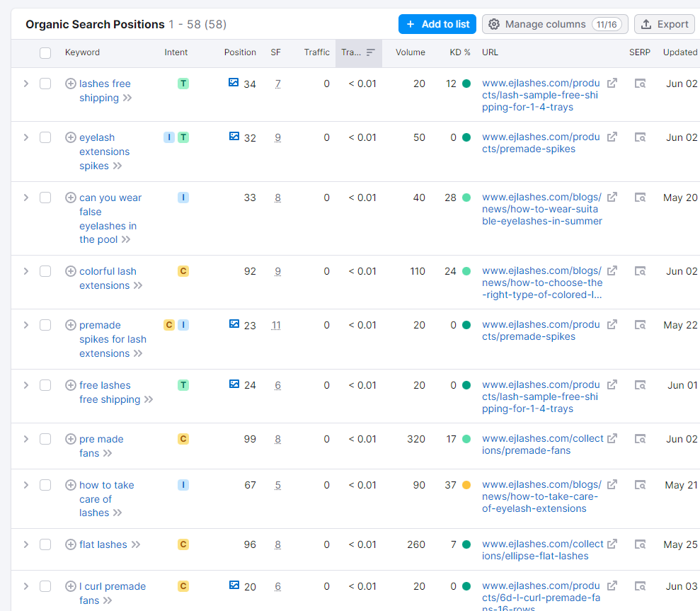
Task: Add colorful lash extensions via plus icon
Action: (71, 271)
